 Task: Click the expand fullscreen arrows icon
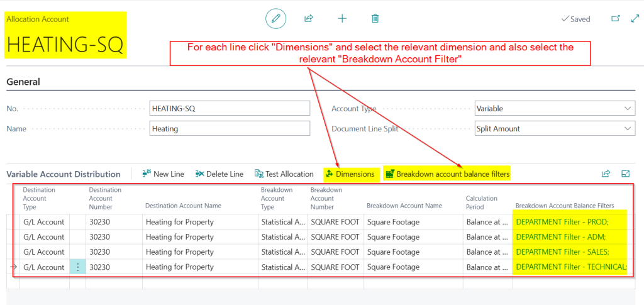[635, 18]
